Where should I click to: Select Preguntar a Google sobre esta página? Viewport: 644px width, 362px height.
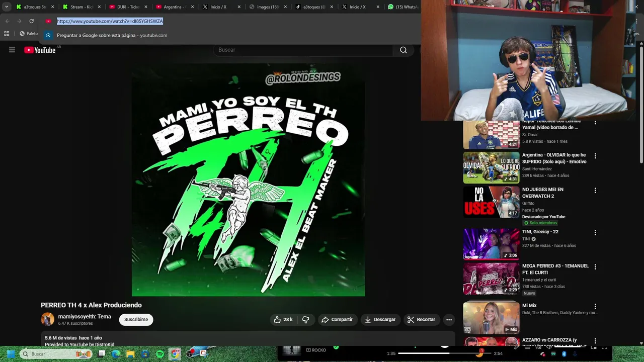(x=112, y=35)
